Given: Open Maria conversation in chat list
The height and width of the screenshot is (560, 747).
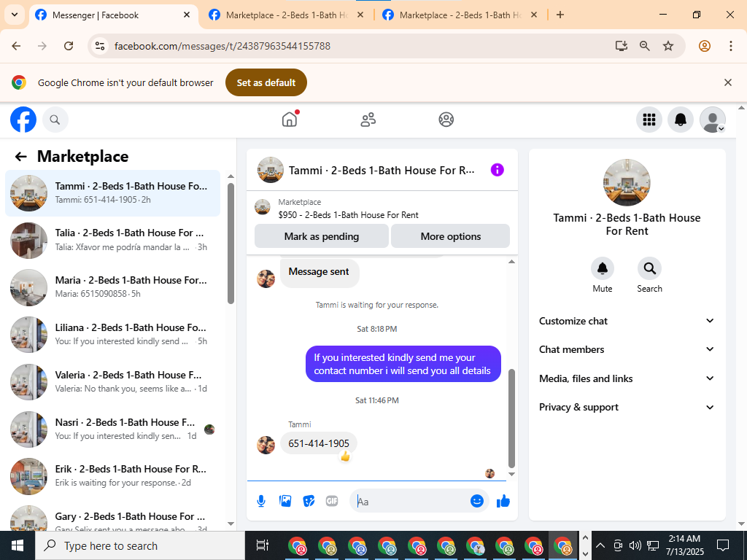Looking at the screenshot, I should pos(113,287).
